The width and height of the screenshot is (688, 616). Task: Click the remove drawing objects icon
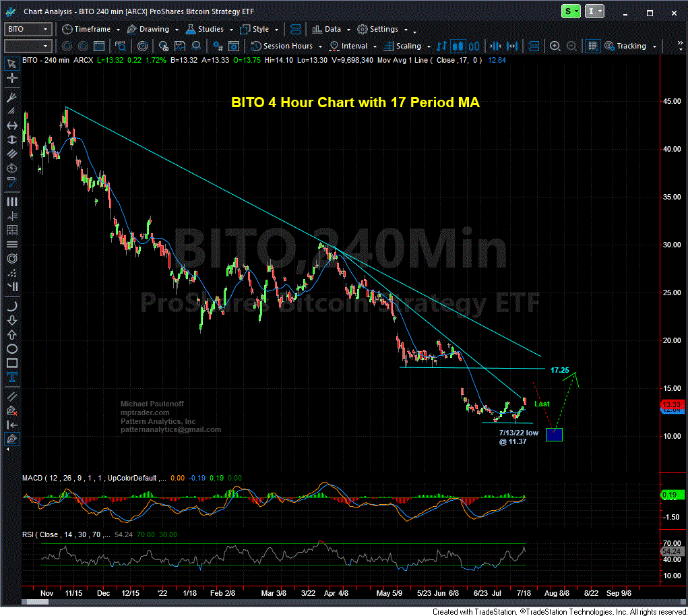[12, 411]
